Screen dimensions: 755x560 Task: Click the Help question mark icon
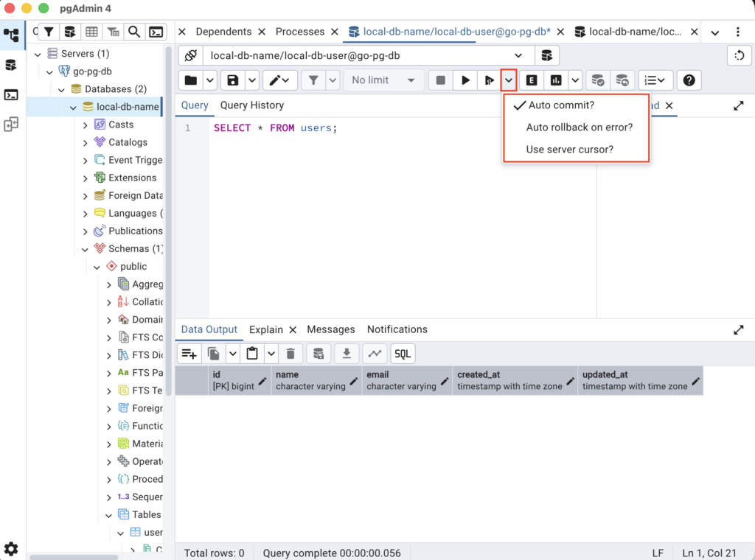click(x=689, y=80)
